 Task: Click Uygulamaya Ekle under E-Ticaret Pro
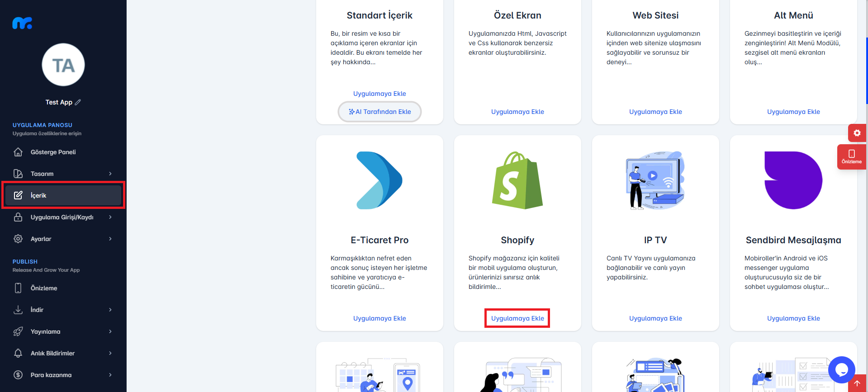(379, 318)
